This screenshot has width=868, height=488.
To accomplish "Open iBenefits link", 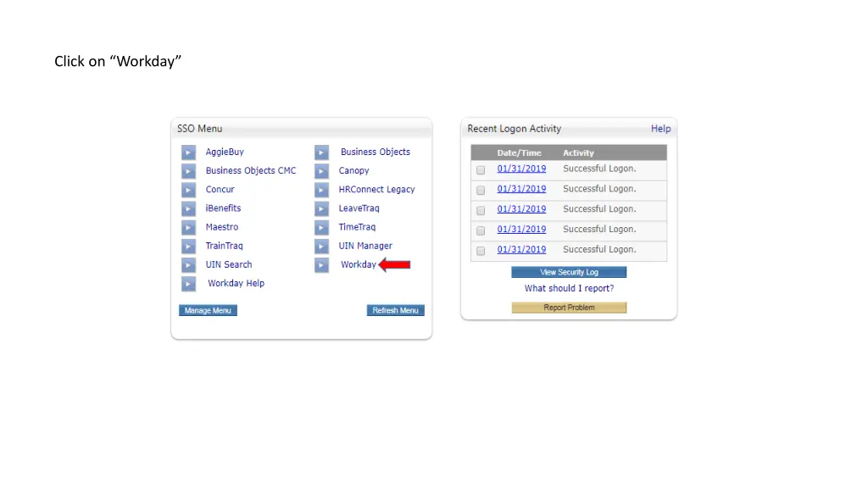I will pos(223,208).
